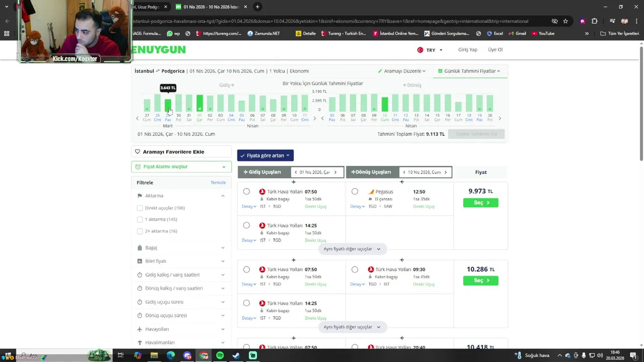The width and height of the screenshot is (644, 362).
Task: Open Fiyata göre artan sort dropdown
Action: tap(265, 156)
